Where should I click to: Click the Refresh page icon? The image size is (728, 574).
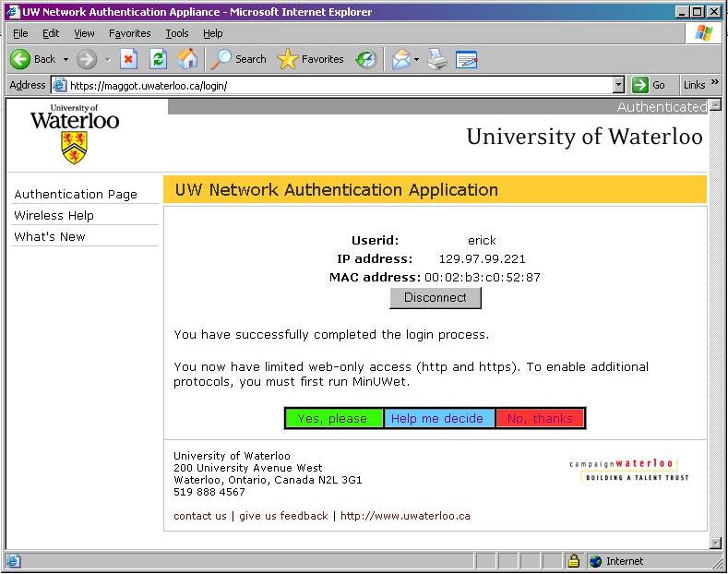pyautogui.click(x=158, y=59)
